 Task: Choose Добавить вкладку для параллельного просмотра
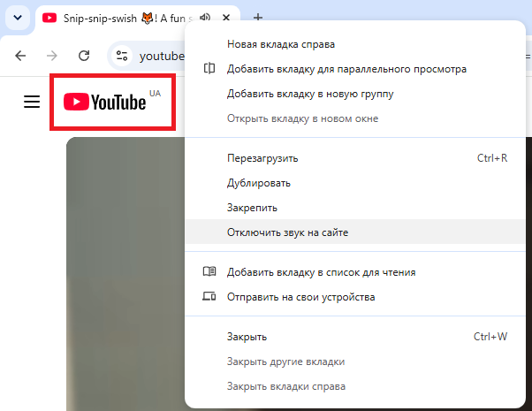(355, 69)
